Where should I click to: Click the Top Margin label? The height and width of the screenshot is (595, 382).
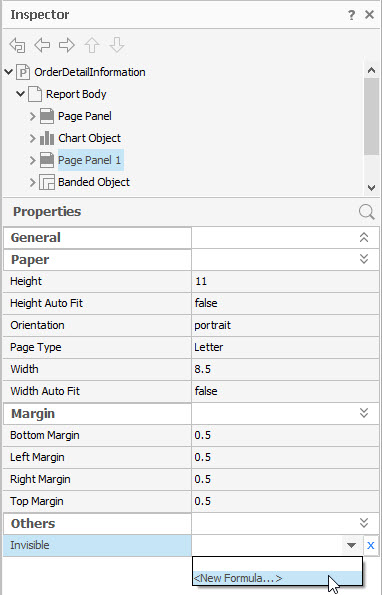coord(37,501)
